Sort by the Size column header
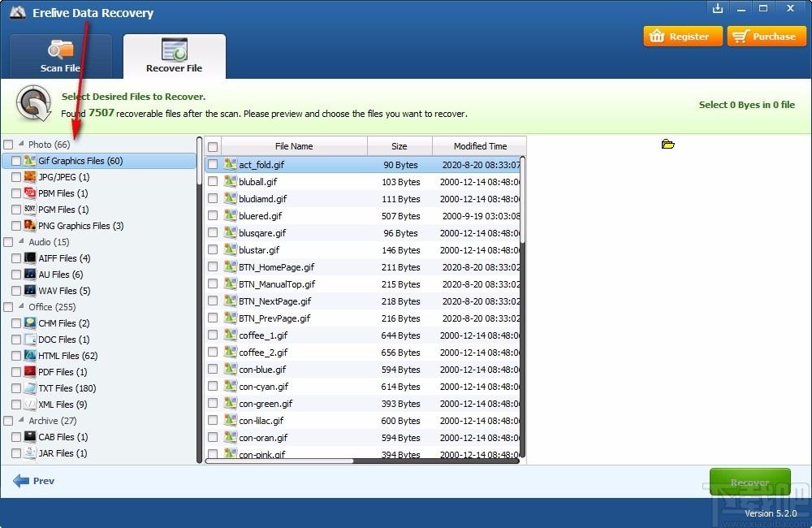Viewport: 812px width, 528px height. [400, 146]
